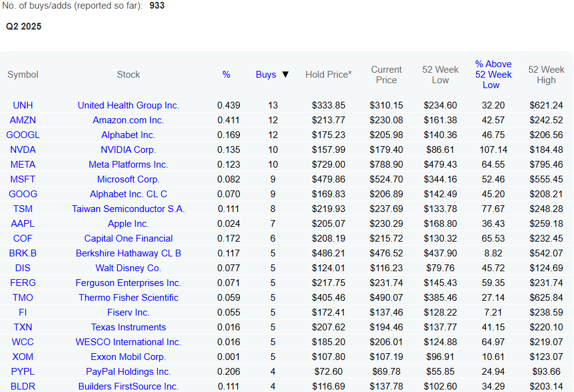This screenshot has height=392, width=574.
Task: Open FI symbol link
Action: (23, 312)
